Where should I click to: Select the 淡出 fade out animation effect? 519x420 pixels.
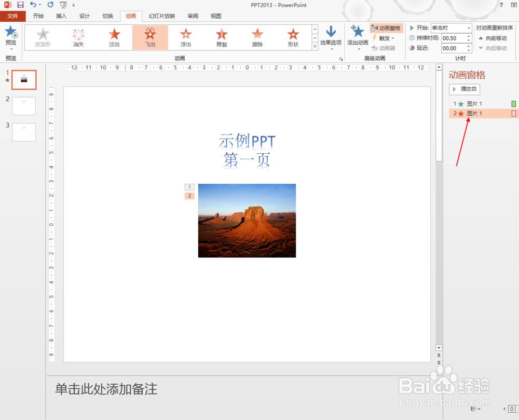click(x=114, y=37)
